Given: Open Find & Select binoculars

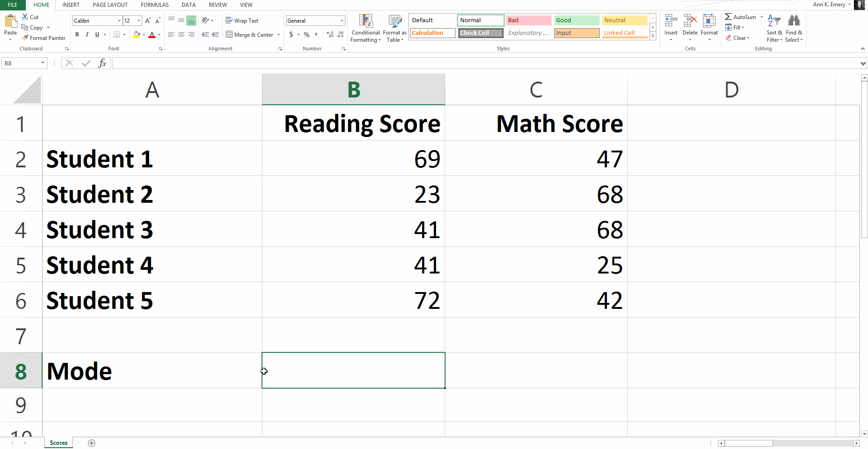Looking at the screenshot, I should [x=794, y=28].
